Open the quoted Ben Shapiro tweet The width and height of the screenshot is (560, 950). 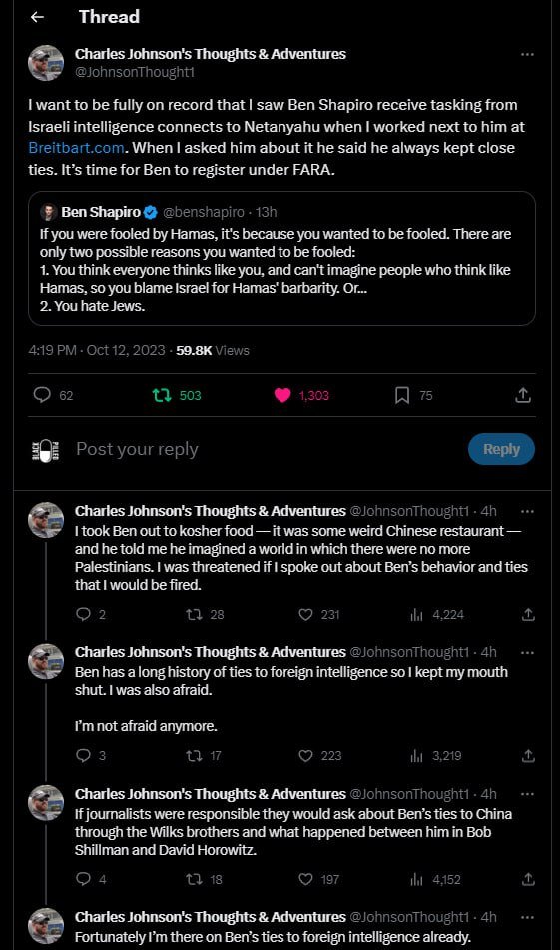click(x=282, y=258)
